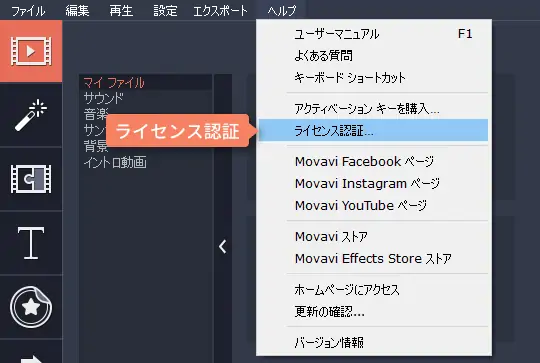Choose ホームページにアクセス
540x363 pixels.
[374, 290]
